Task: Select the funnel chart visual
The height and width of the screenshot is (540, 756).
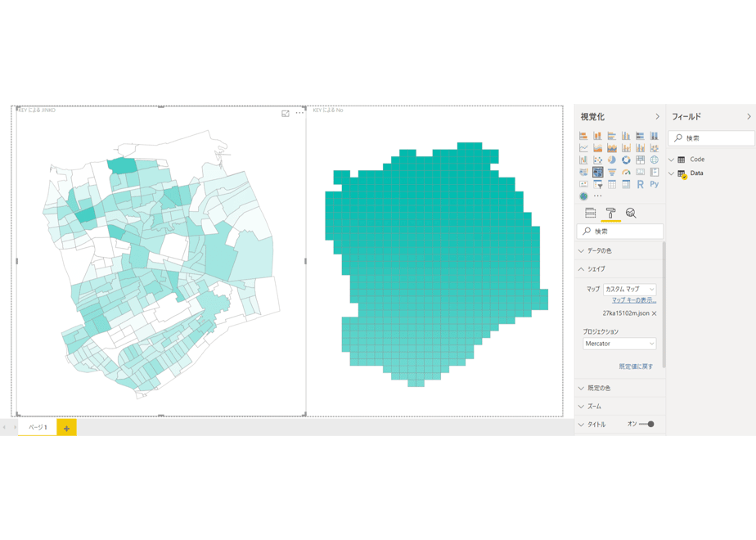Action: (612, 172)
